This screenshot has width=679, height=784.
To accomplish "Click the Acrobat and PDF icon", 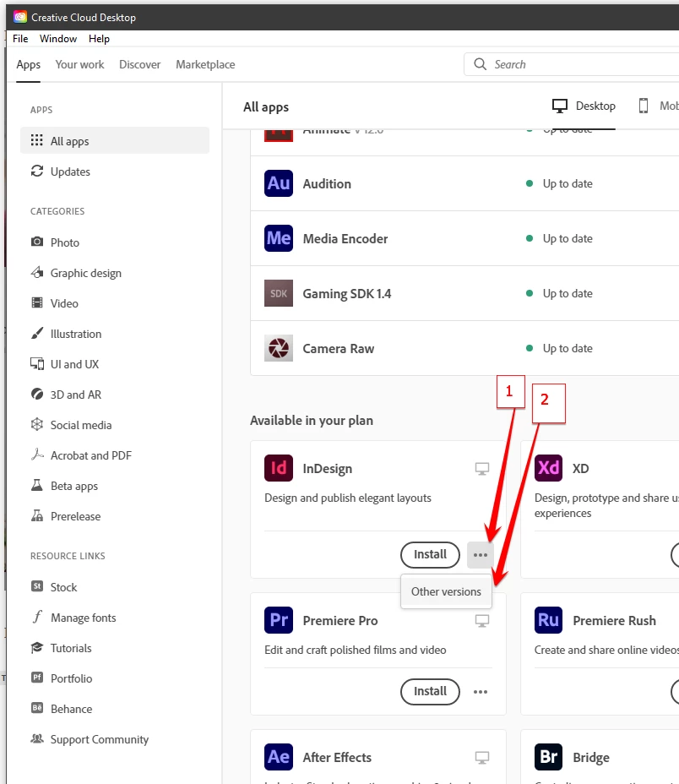I will click(37, 455).
